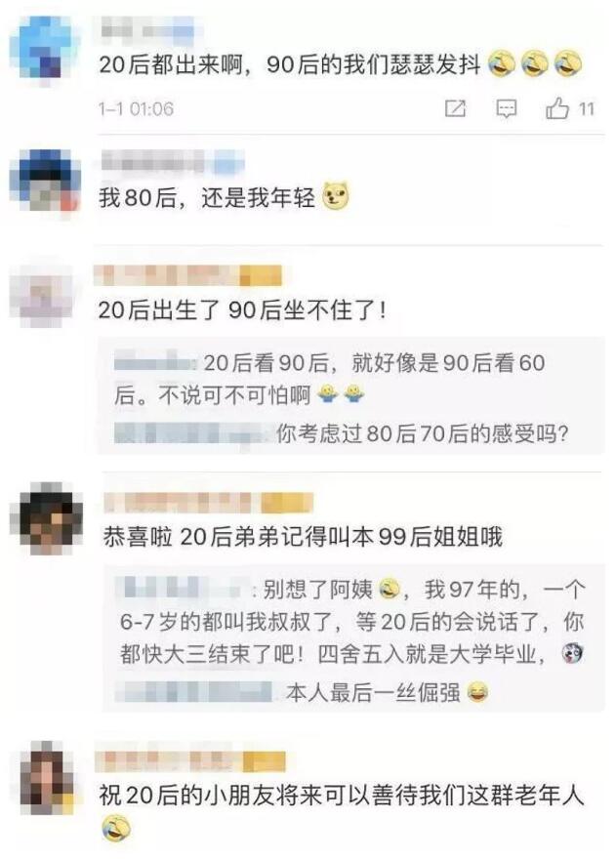This screenshot has height=860, width=616.
Task: Open the reply starting 20后看90后
Action: tap(330, 379)
